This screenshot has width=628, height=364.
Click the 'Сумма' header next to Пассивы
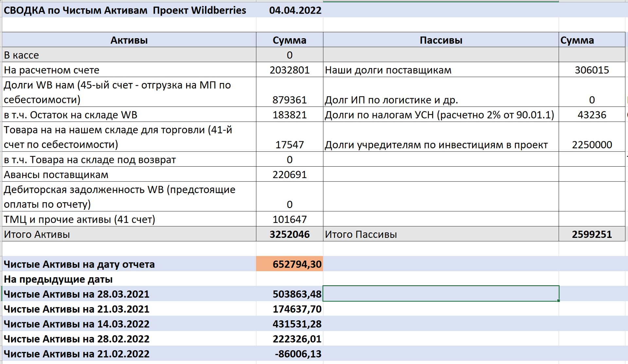point(592,40)
